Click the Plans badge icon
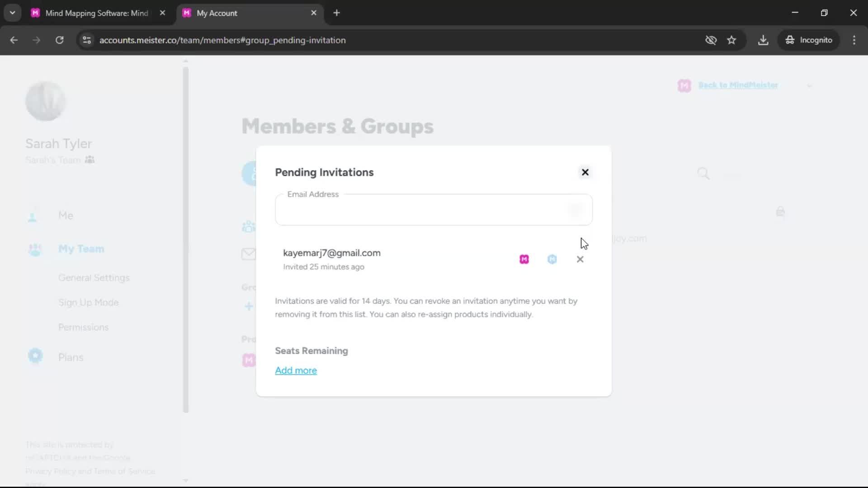The width and height of the screenshot is (868, 488). 35,357
